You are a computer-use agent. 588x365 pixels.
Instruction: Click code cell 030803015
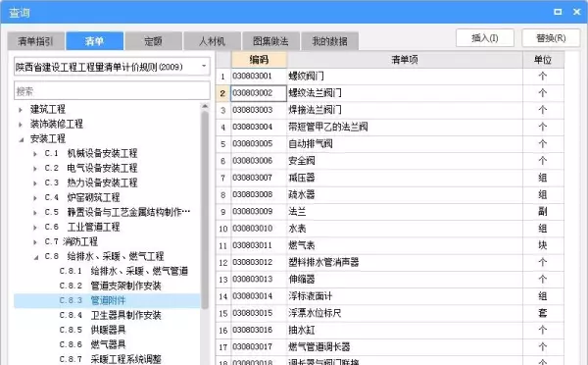(x=259, y=313)
